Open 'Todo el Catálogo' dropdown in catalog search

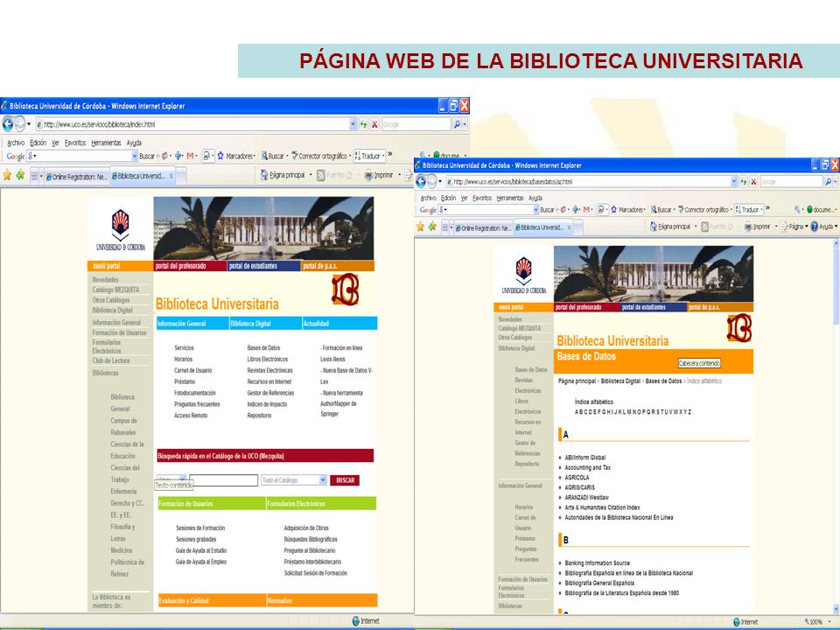click(x=323, y=480)
